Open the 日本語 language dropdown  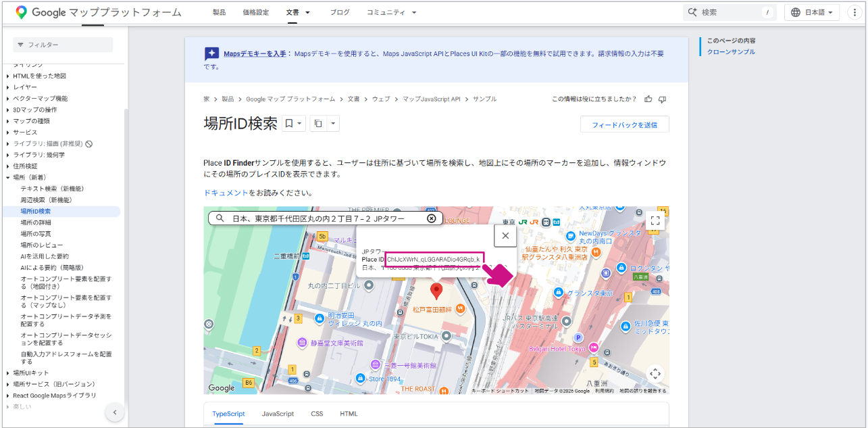tap(812, 12)
